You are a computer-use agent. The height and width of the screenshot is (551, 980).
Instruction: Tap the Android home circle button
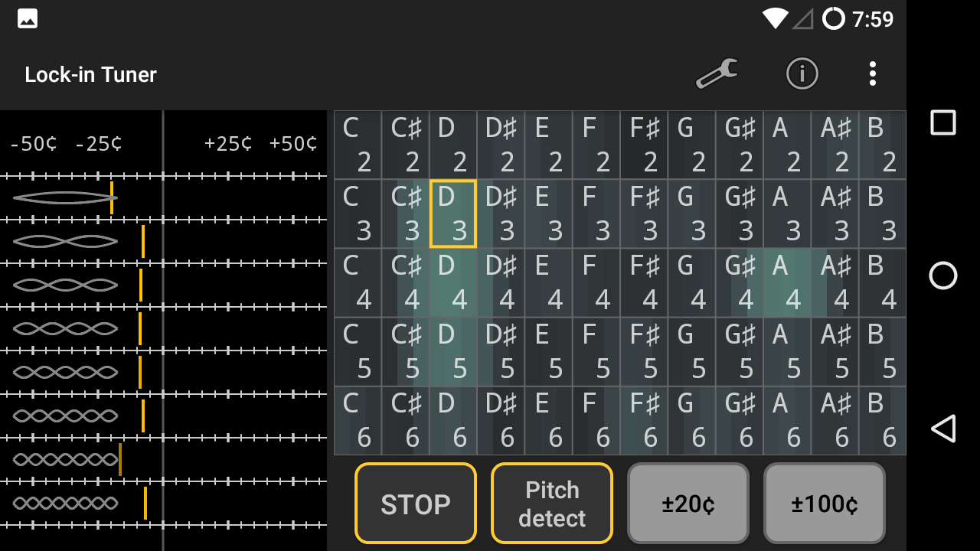(x=943, y=275)
